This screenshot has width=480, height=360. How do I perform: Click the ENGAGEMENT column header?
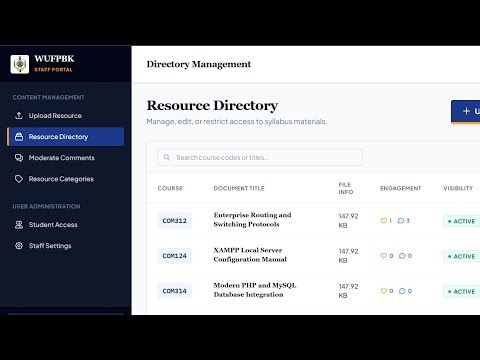pyautogui.click(x=401, y=188)
